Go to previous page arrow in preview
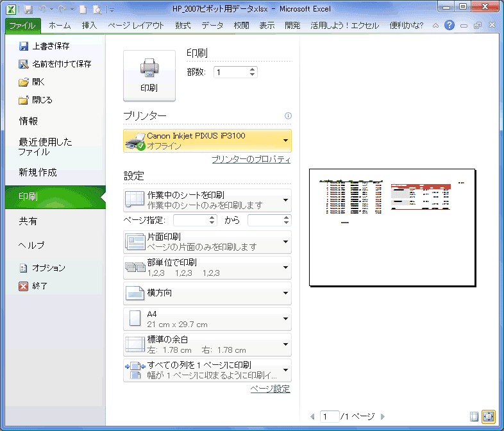The image size is (504, 431). click(x=312, y=416)
